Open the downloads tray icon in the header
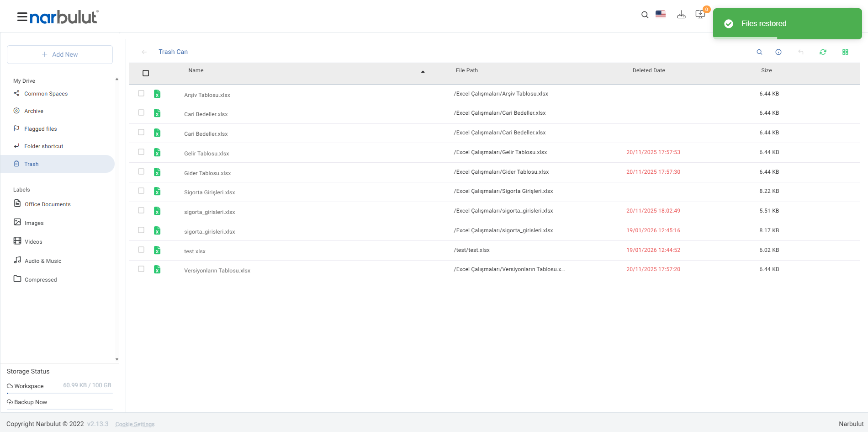The width and height of the screenshot is (868, 432). tap(681, 15)
